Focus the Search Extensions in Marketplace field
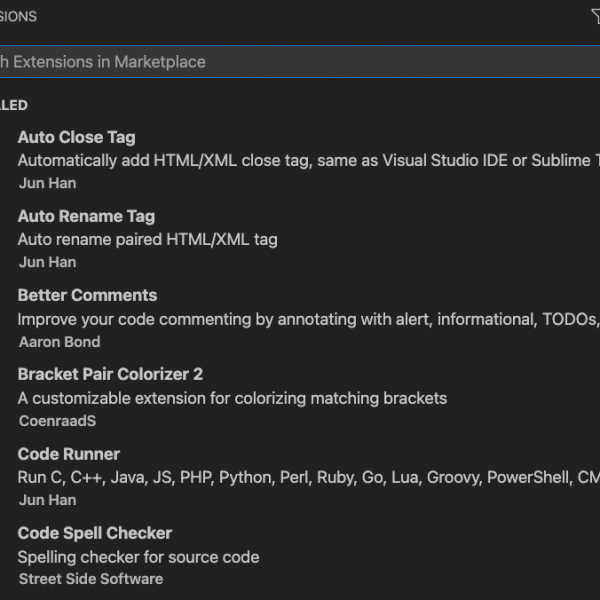This screenshot has height=600, width=600. pyautogui.click(x=300, y=62)
